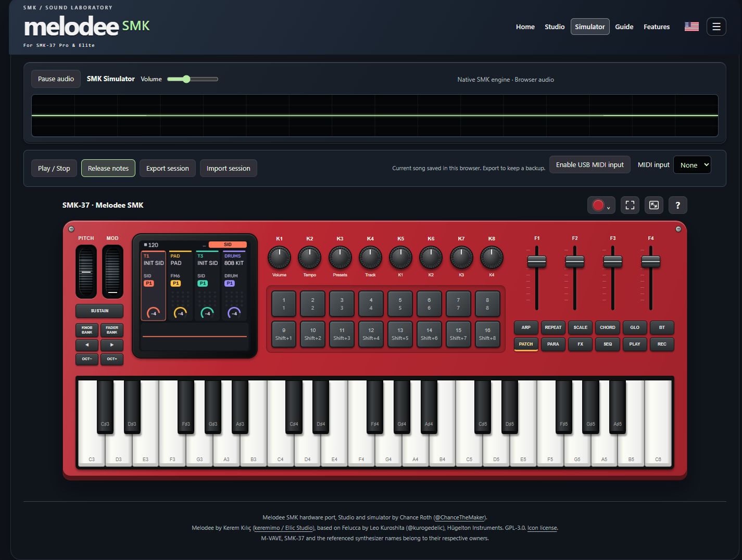Click the pop-out window icon
Image resolution: width=742 pixels, height=560 pixels.
[653, 205]
